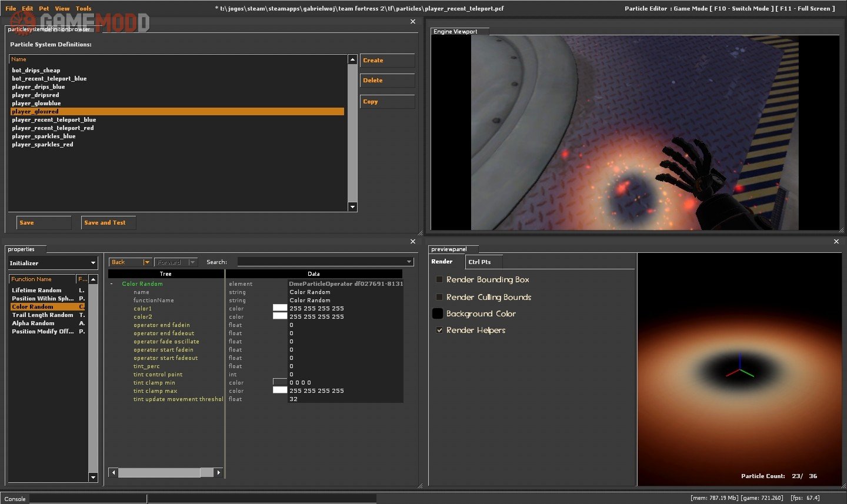This screenshot has height=504, width=847.
Task: Click right scroll arrow under Tree view
Action: (219, 472)
